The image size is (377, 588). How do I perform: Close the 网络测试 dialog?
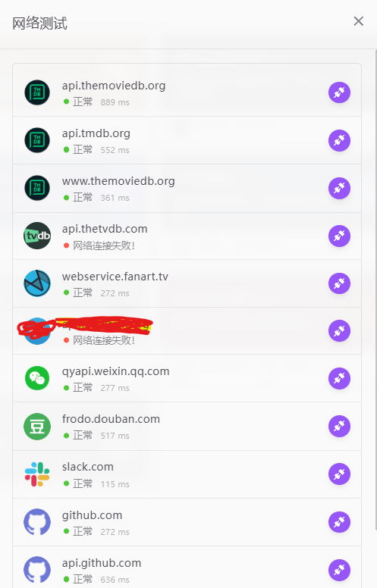[x=359, y=21]
